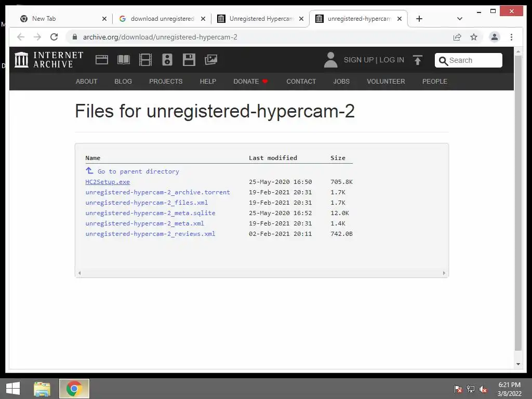
Task: Click the page vertical scrollbar thumb
Action: [518, 203]
